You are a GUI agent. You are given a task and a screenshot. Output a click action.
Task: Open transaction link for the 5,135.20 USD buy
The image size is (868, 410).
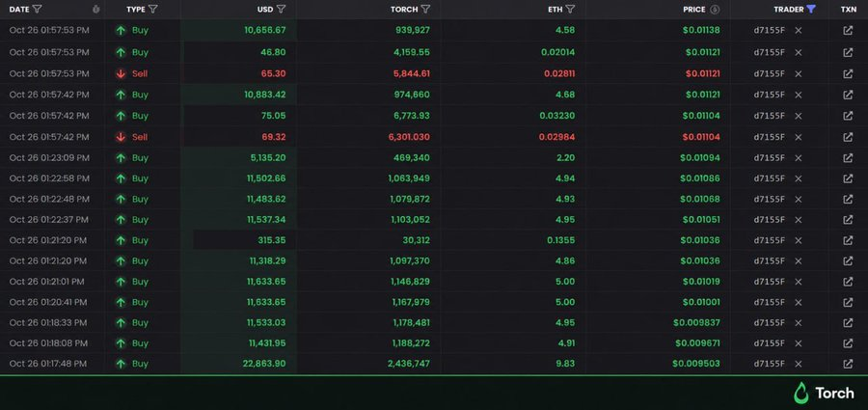[848, 158]
